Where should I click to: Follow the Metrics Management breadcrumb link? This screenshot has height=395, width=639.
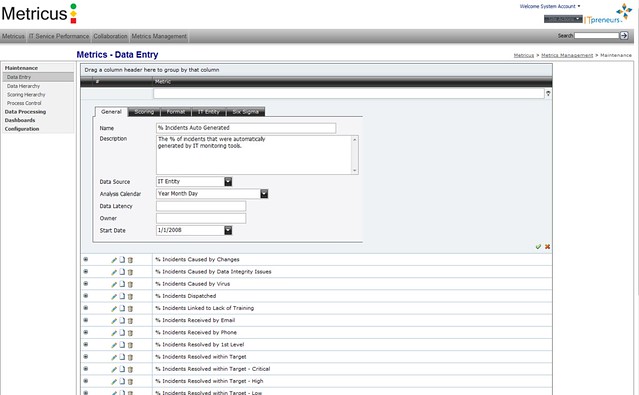(567, 55)
